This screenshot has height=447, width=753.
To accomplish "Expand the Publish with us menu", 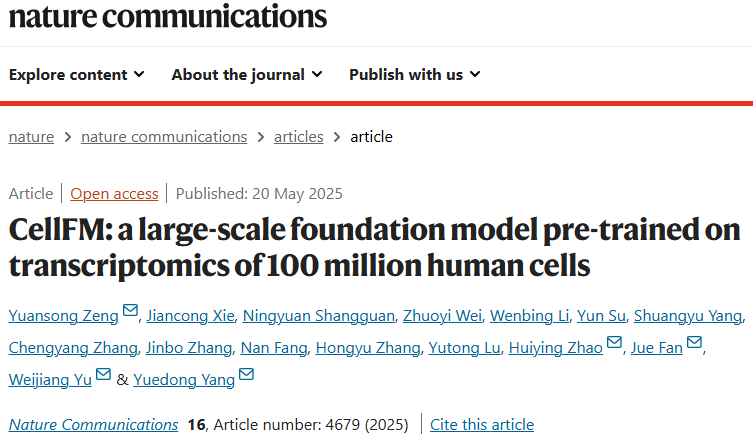I will 414,74.
